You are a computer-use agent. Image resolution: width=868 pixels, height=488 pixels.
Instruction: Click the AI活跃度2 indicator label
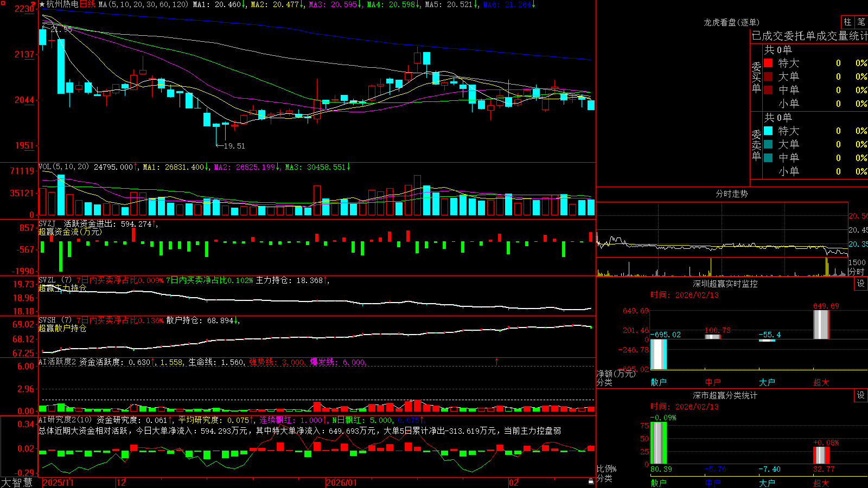point(58,362)
